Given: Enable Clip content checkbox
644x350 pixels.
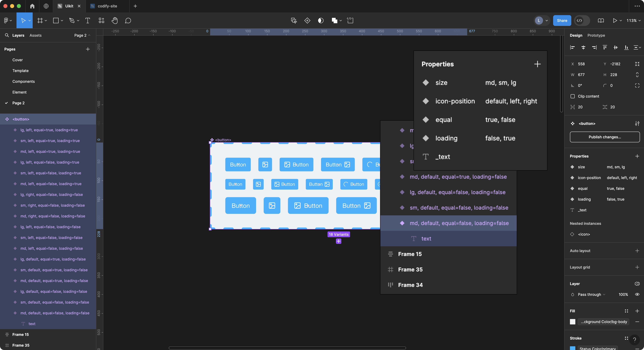Looking at the screenshot, I should pos(572,96).
